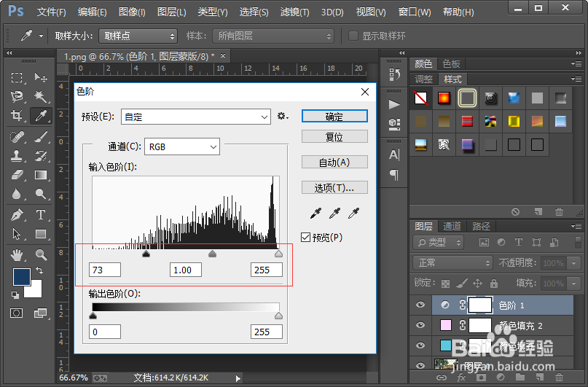Click the input midtone gray slider
This screenshot has width=588, height=387.
pyautogui.click(x=212, y=254)
